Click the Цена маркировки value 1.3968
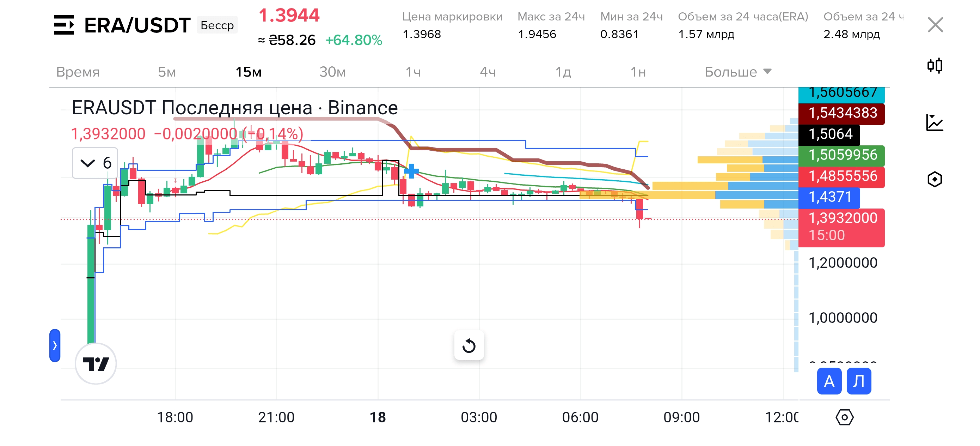Viewport: 980px width, 446px height. point(422,34)
